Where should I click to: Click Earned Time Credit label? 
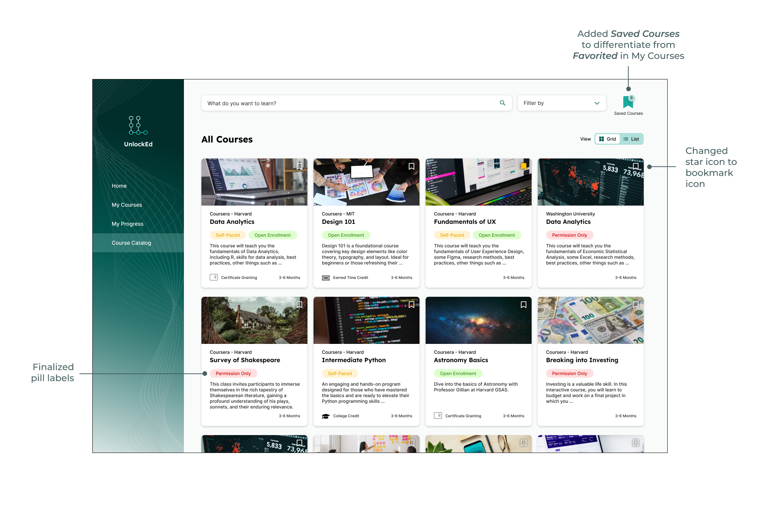point(350,278)
